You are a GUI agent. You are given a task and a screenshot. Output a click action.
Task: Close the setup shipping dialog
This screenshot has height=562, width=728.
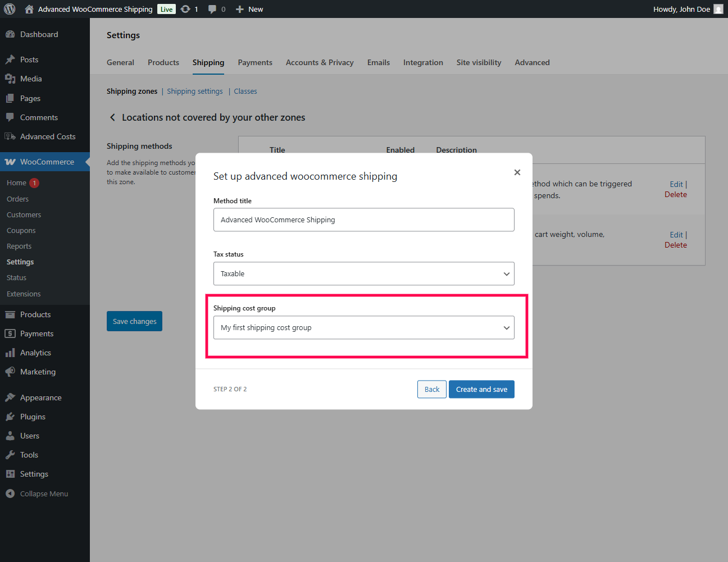(517, 172)
